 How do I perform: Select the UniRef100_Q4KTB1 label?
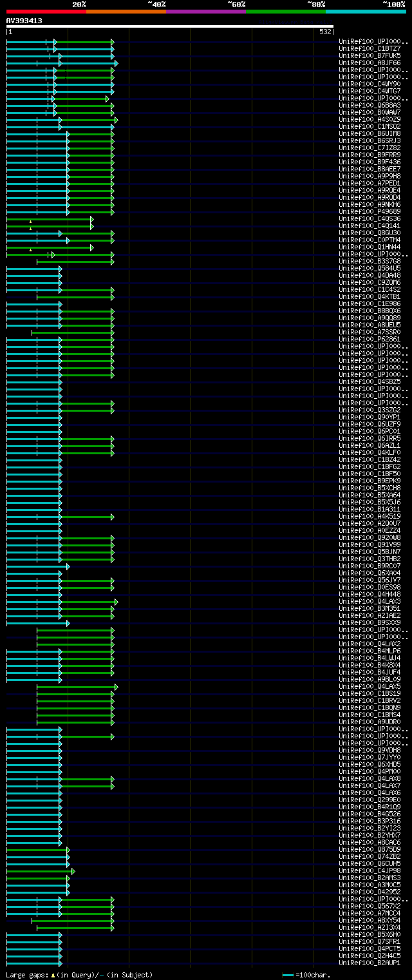[370, 296]
